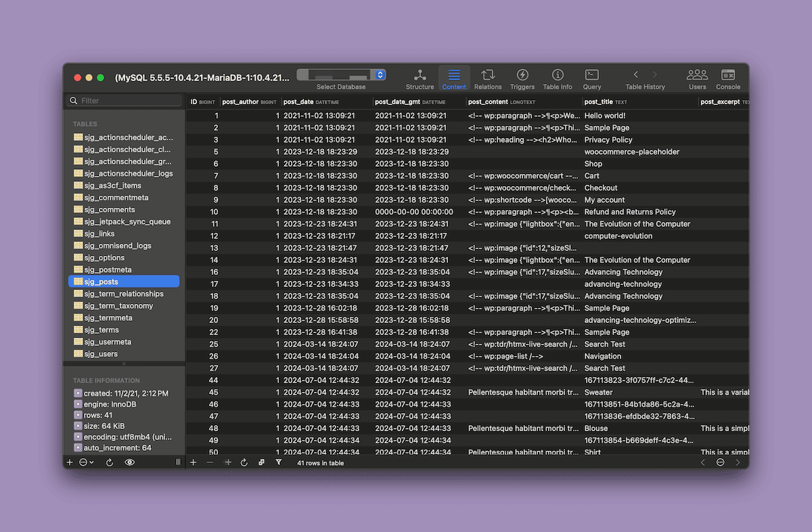Select the sjg_links table

point(124,234)
